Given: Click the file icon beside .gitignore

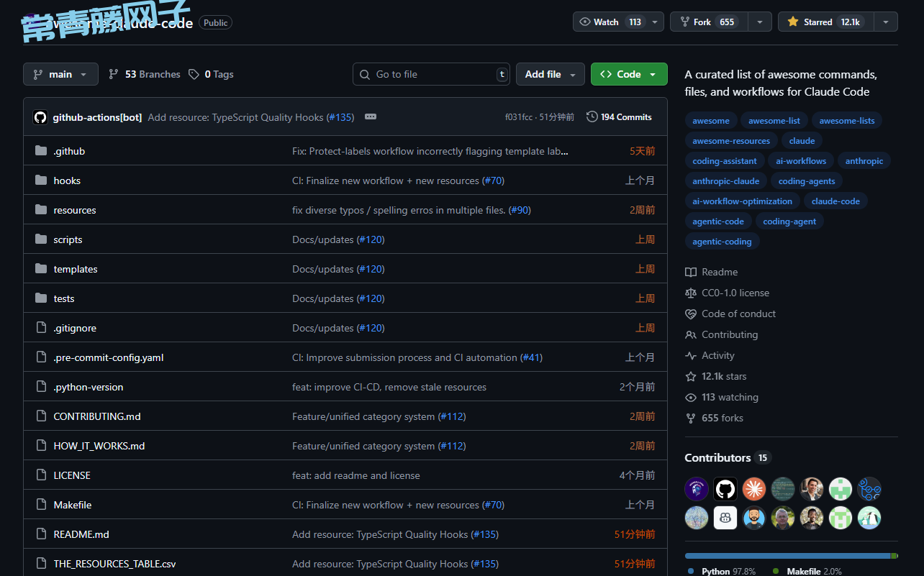Looking at the screenshot, I should (x=41, y=328).
